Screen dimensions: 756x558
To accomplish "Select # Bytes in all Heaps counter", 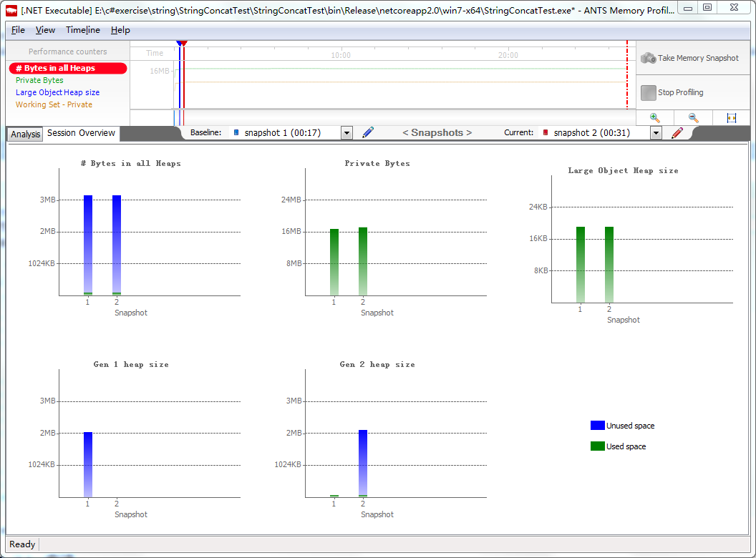I will tap(68, 69).
